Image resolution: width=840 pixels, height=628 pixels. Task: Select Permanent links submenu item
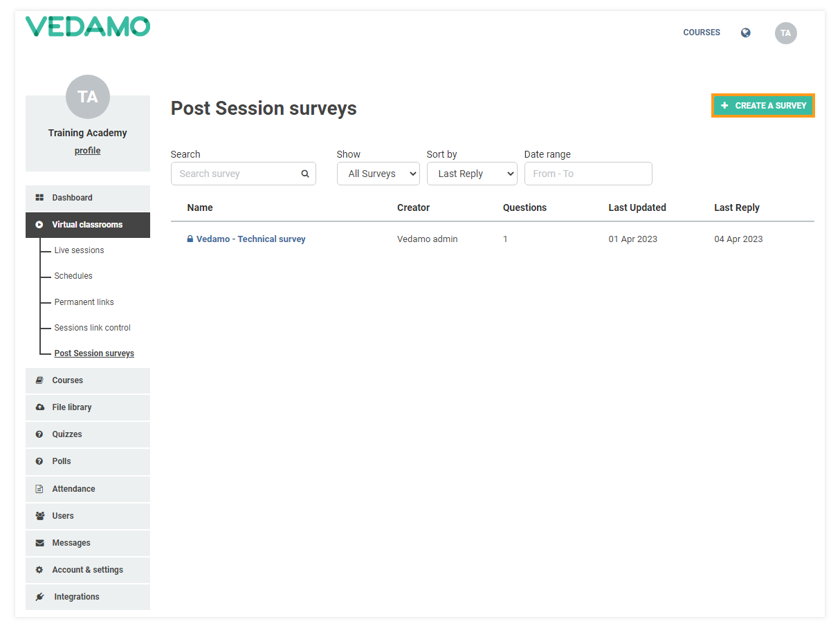84,302
